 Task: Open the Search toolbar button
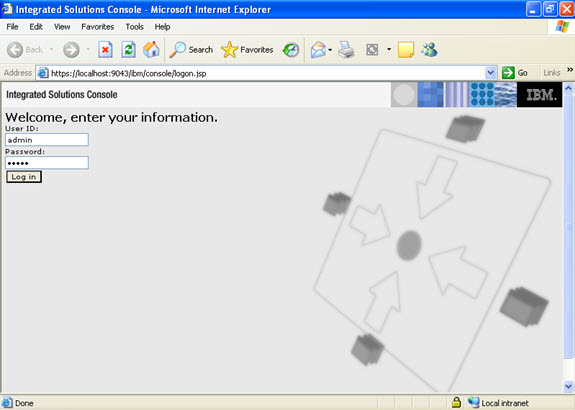(191, 50)
